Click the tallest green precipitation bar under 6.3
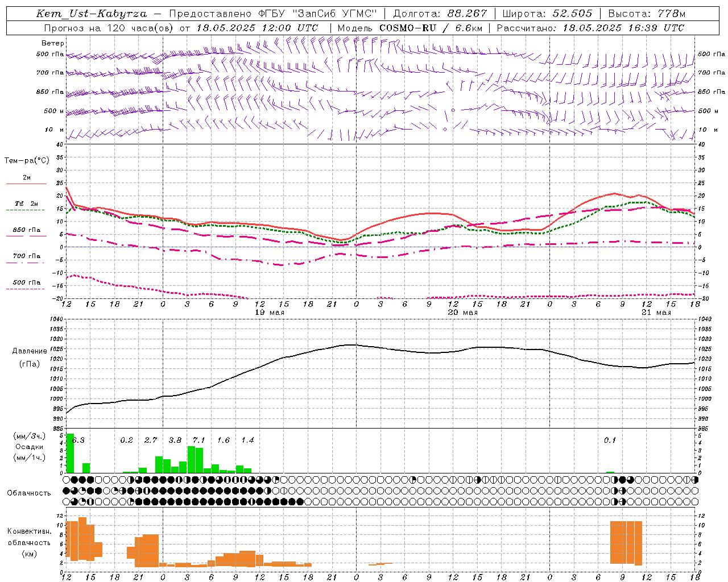728x582 pixels. click(70, 453)
